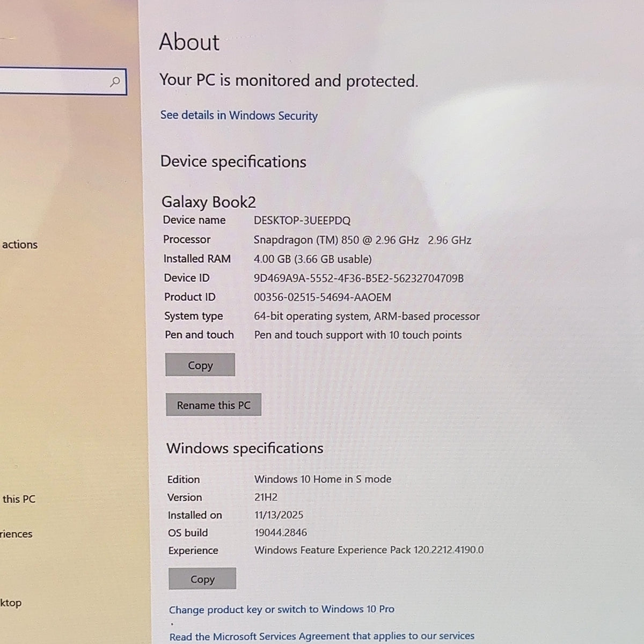Click the Device specifications heading

233,162
